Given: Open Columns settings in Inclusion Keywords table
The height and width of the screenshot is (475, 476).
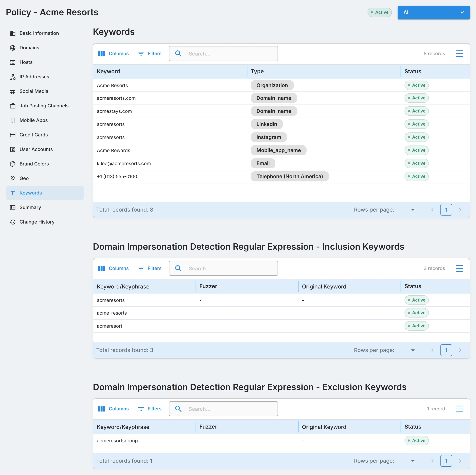Looking at the screenshot, I should point(113,268).
